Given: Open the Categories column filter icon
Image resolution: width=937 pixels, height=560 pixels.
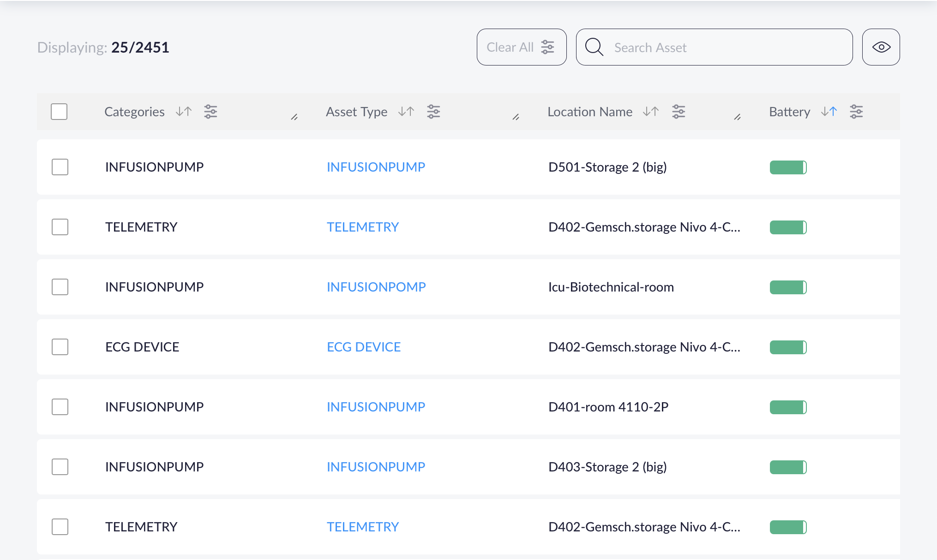Looking at the screenshot, I should [x=211, y=112].
